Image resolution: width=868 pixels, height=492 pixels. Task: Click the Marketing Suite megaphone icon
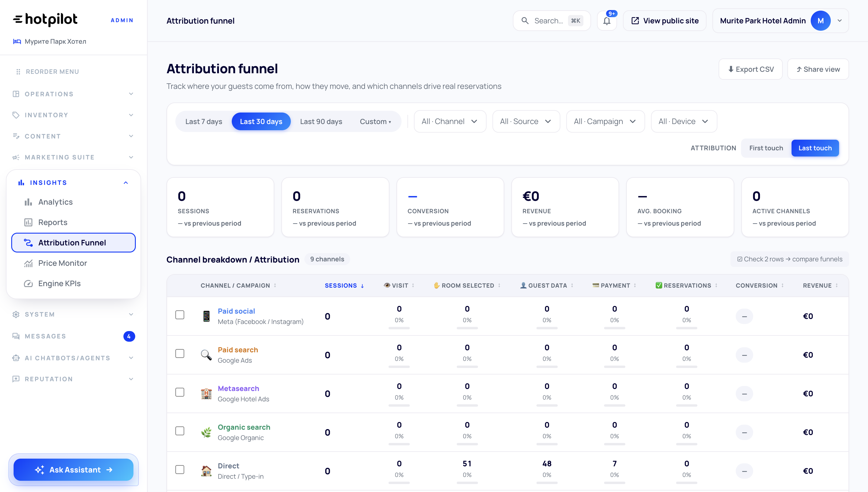click(x=16, y=157)
